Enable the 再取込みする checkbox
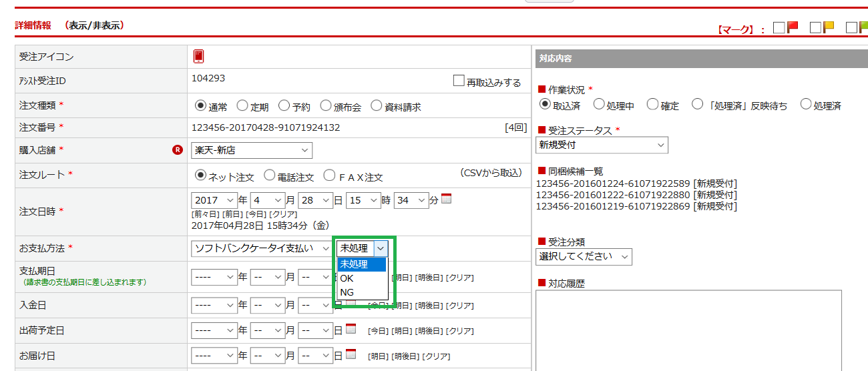 [x=459, y=81]
